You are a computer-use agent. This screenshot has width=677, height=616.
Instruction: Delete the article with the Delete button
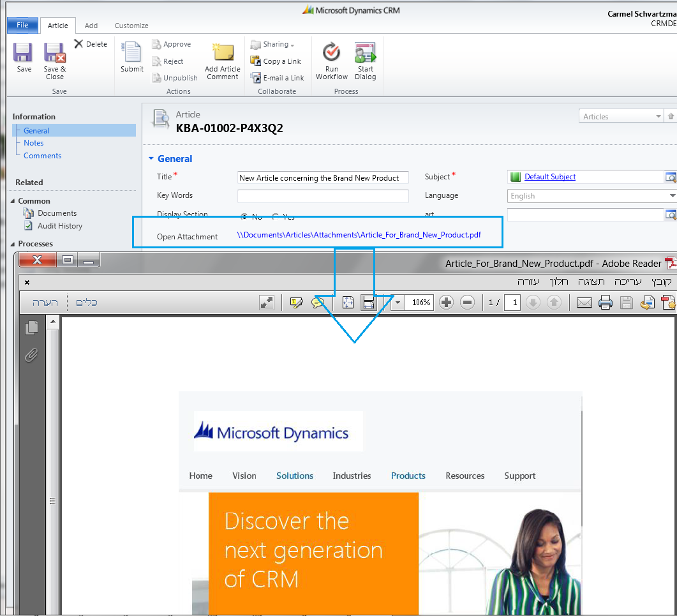tap(91, 44)
